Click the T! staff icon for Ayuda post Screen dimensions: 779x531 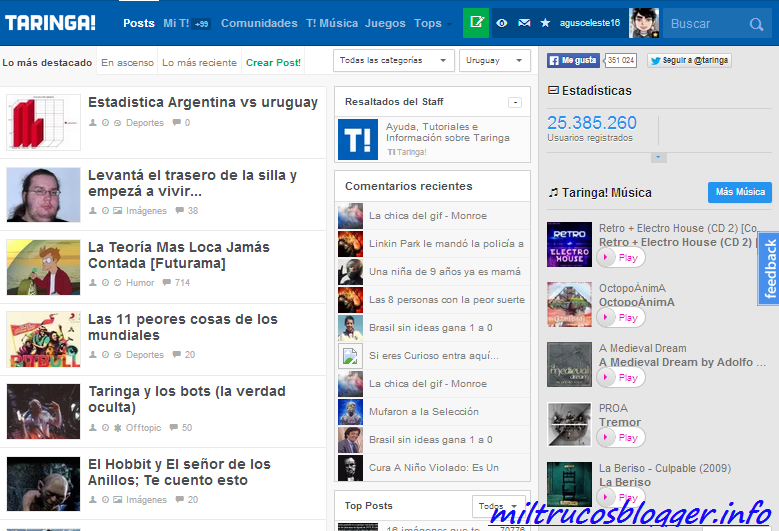coord(358,139)
